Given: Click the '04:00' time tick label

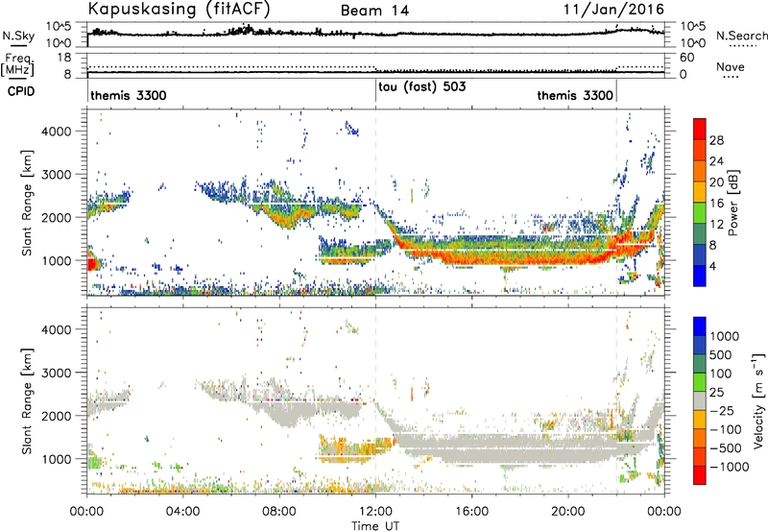Looking at the screenshot, I should [182, 512].
